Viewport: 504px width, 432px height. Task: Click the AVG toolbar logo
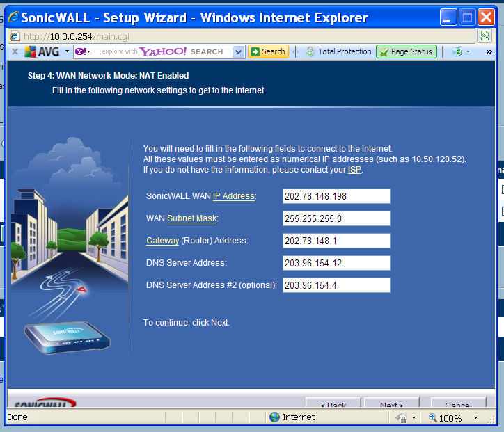pyautogui.click(x=42, y=51)
